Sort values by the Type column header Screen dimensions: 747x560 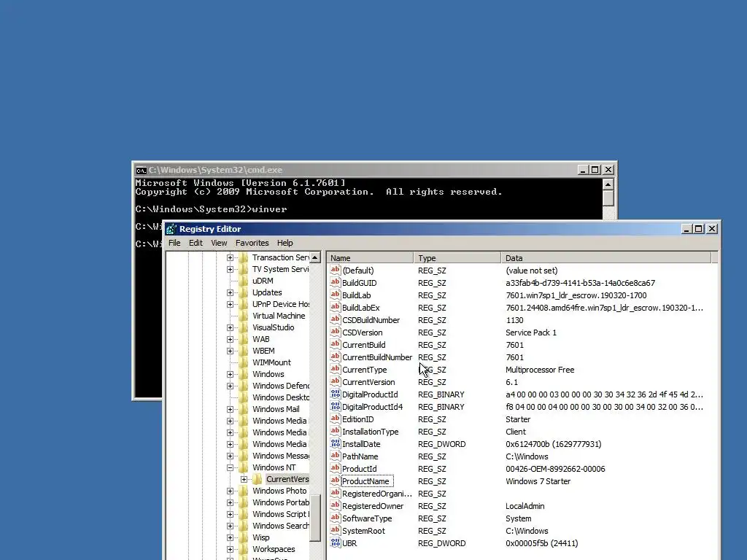tap(457, 257)
